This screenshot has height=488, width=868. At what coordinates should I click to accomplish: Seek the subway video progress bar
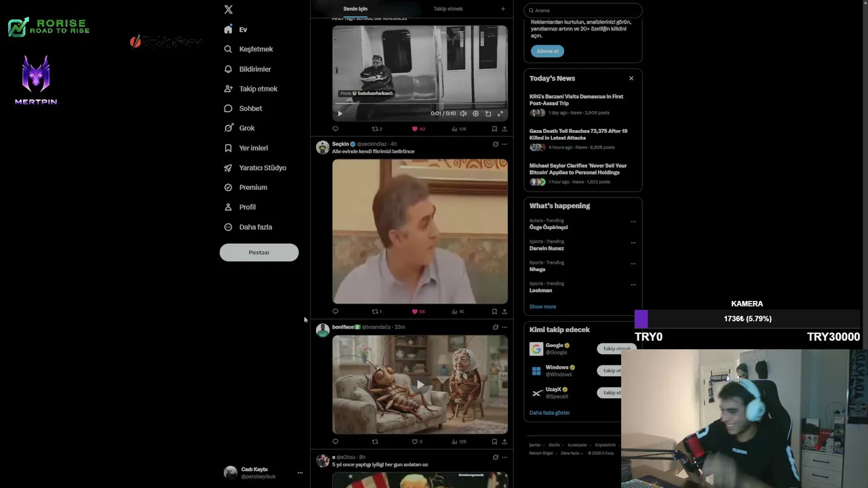pos(420,104)
